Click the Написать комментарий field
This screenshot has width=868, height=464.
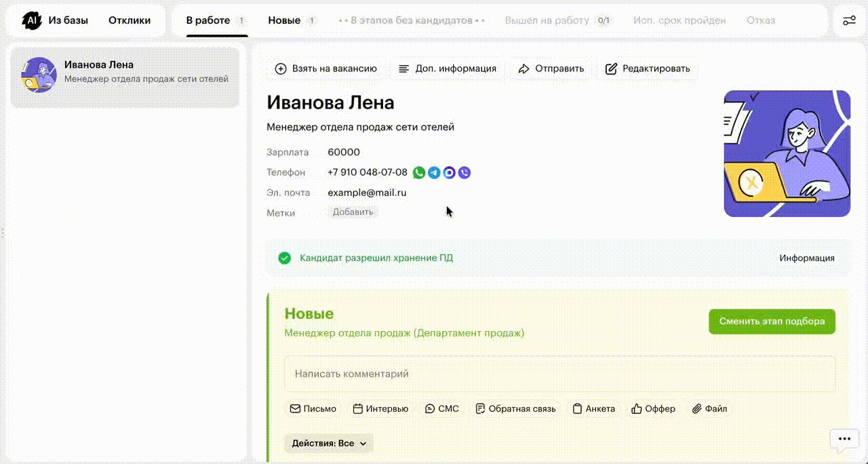click(x=559, y=374)
